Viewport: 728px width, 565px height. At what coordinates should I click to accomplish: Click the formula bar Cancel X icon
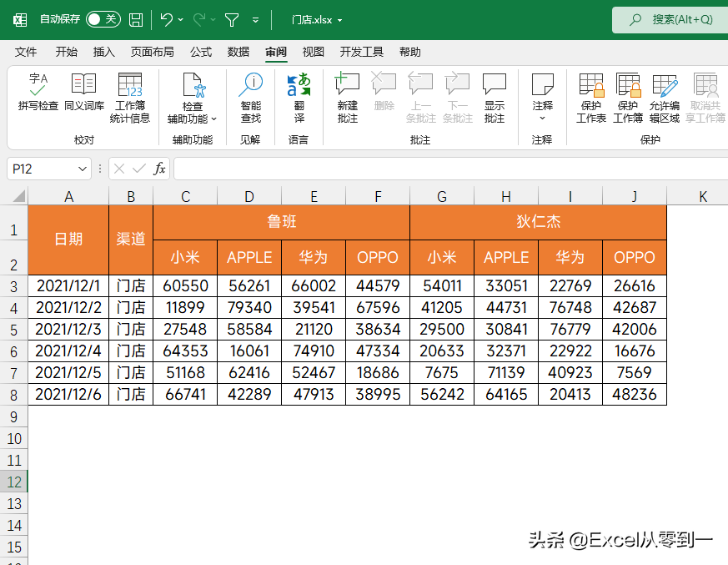point(119,169)
